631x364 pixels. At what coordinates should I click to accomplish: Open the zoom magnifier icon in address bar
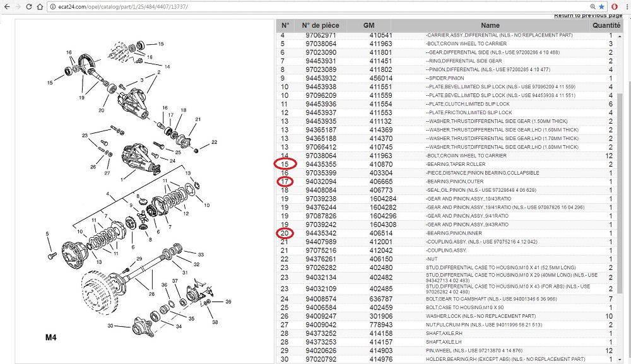pyautogui.click(x=591, y=6)
